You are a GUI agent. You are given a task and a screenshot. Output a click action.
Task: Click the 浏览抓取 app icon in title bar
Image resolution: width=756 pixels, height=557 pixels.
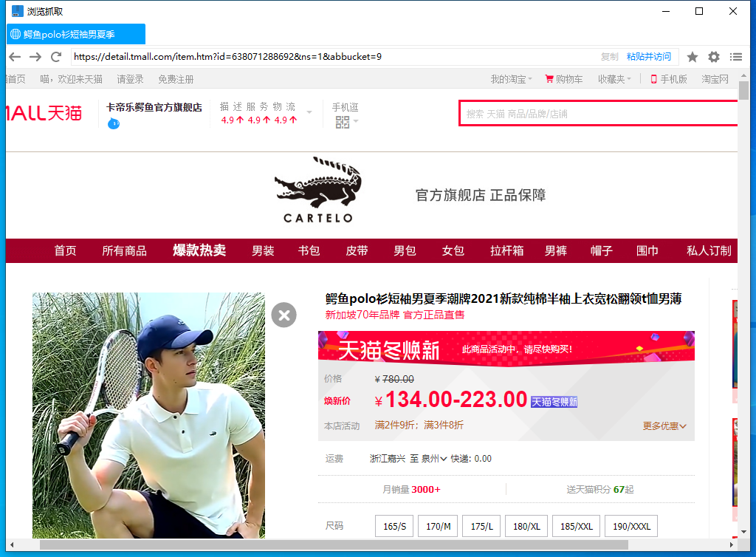18,11
